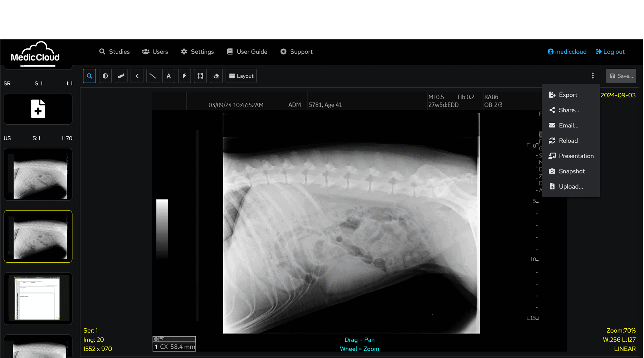Open the Users page
The width and height of the screenshot is (644, 358).
[155, 52]
